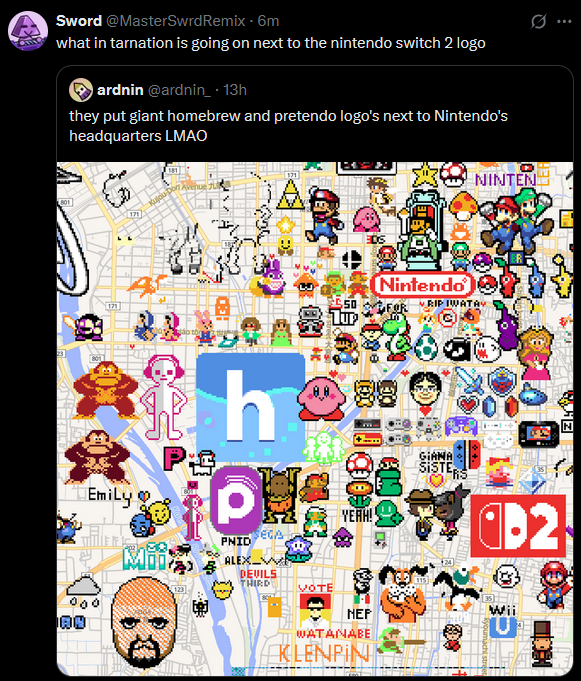Open the three-dot more options menu
The image size is (581, 681).
[564, 21]
